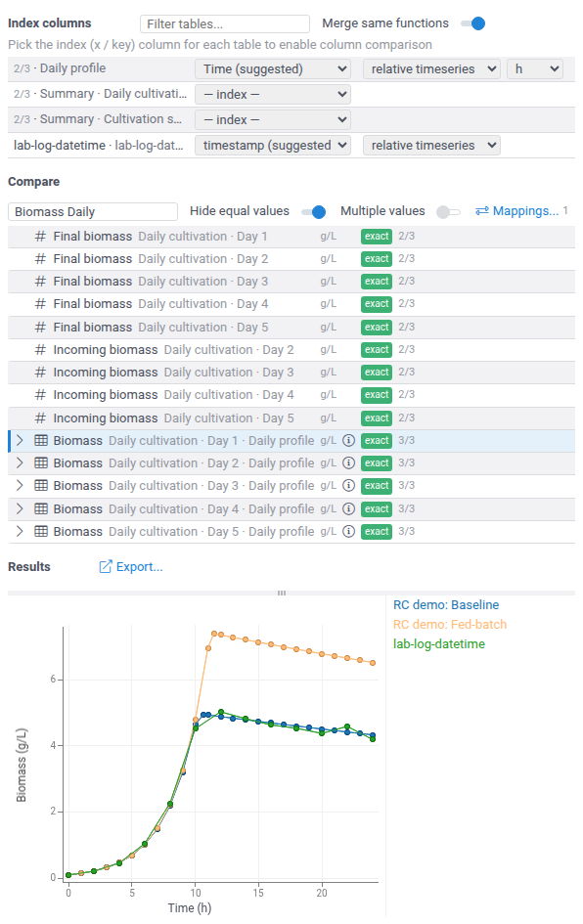Click hash icon of Incoming biomass Day 4
Screen dimensions: 583x924
click(40, 394)
